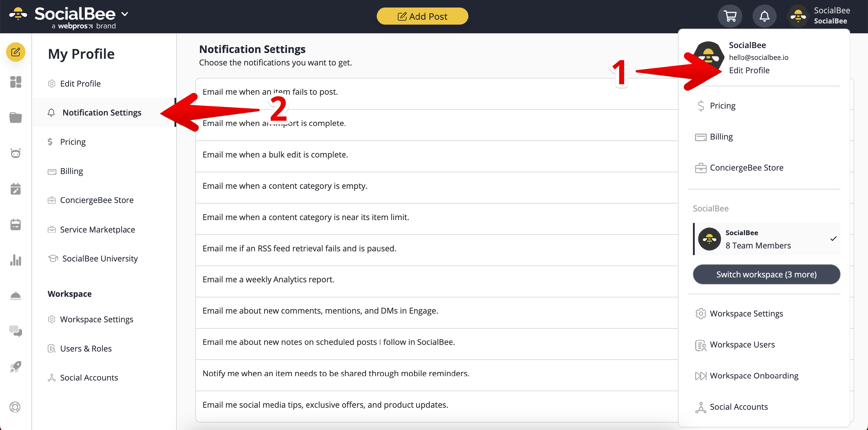Click the row about comments, mentions, and DMs in Engage
Viewport: 868px width, 430px height.
point(437,313)
